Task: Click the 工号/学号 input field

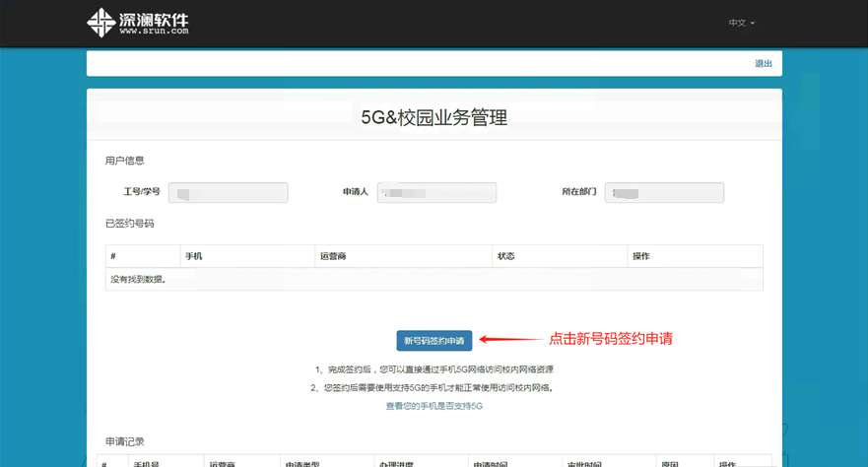Action: (228, 192)
